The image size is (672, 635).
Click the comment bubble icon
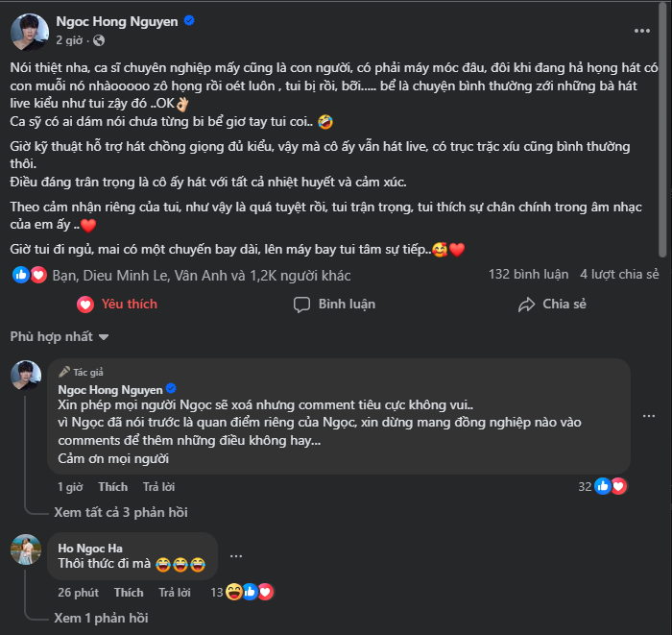pyautogui.click(x=302, y=305)
